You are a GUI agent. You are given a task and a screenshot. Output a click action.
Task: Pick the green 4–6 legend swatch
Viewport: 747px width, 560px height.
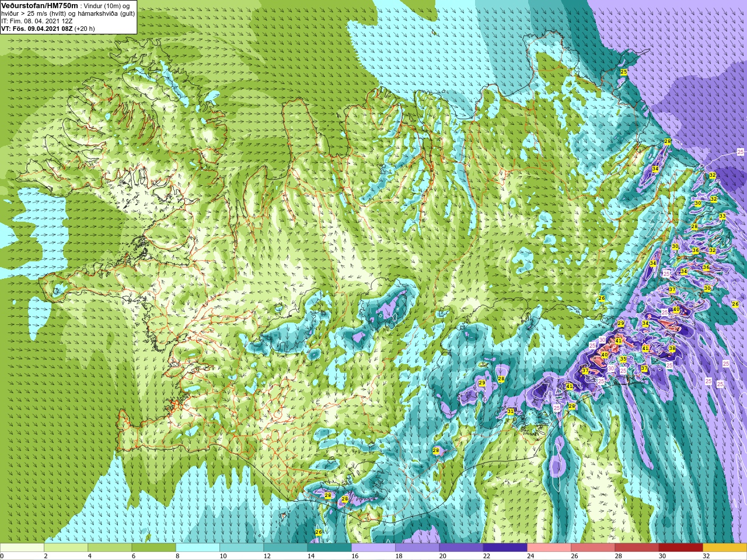coord(110,548)
